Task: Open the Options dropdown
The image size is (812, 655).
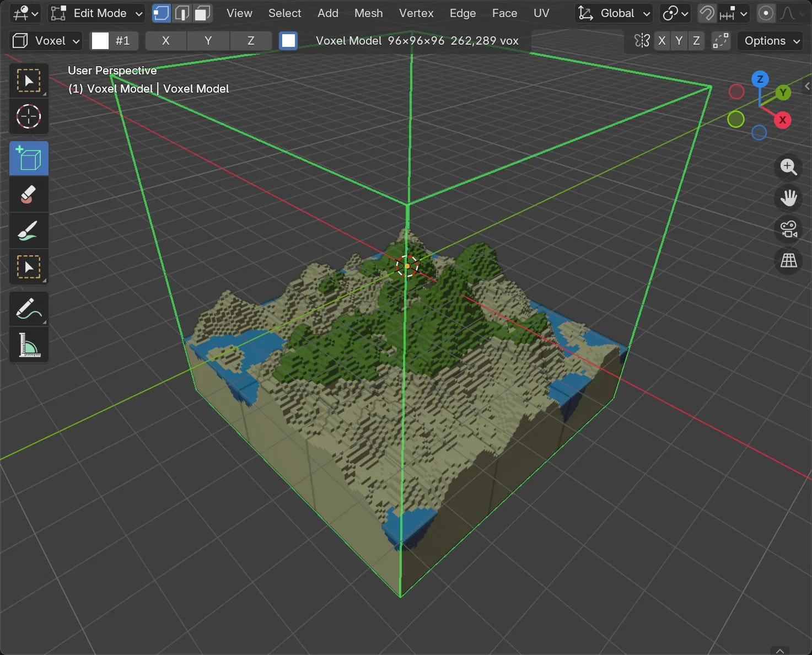Action: click(770, 41)
